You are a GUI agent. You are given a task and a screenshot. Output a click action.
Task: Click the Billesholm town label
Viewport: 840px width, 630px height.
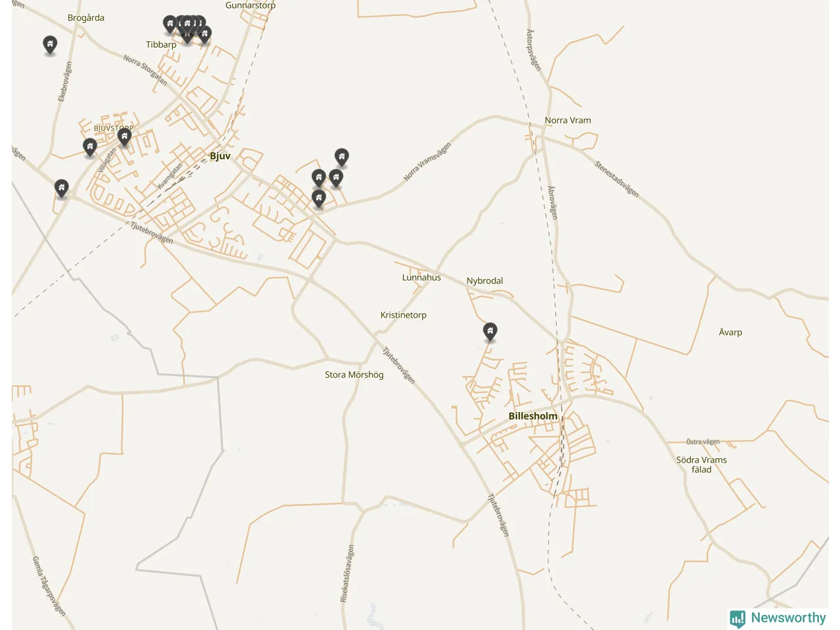click(533, 416)
